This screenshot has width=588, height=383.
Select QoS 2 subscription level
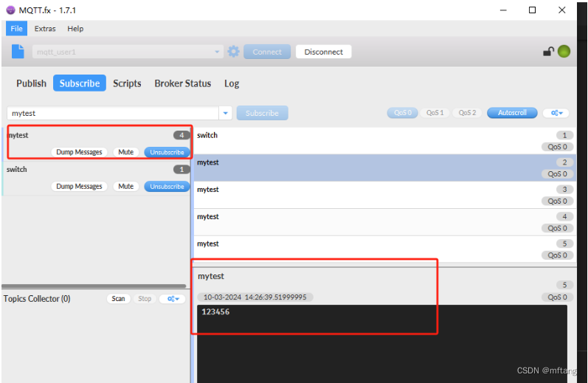point(467,112)
